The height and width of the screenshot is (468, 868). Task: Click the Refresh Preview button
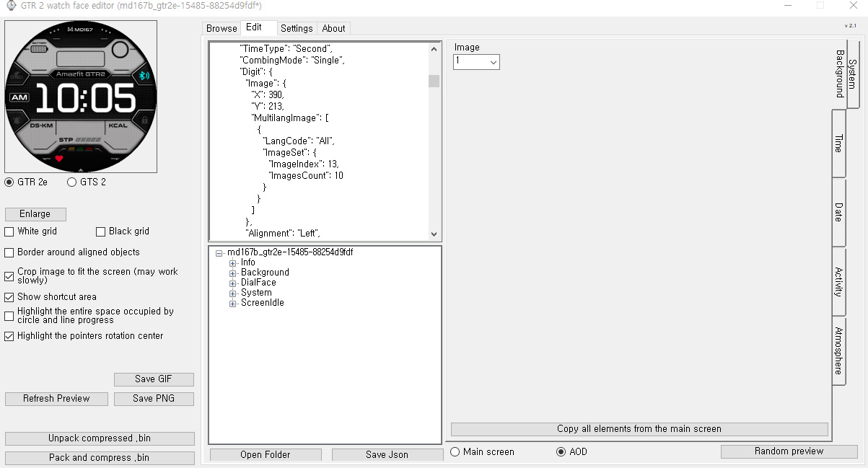56,399
